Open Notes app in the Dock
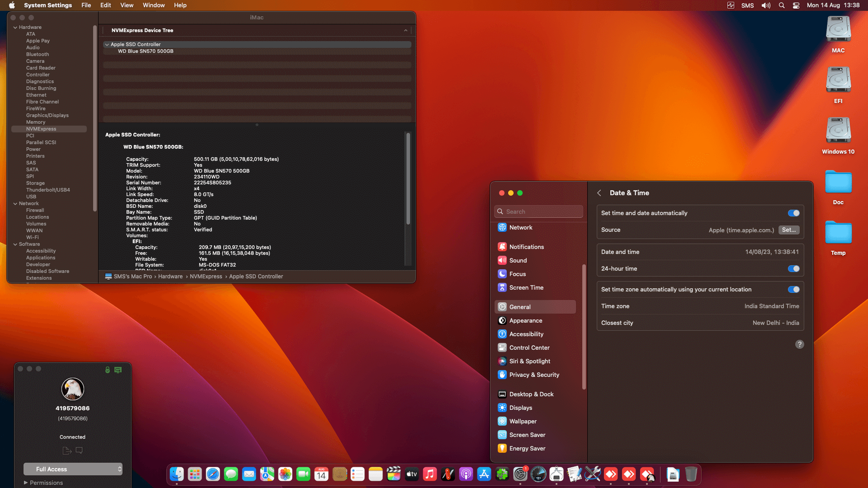The height and width of the screenshot is (488, 868). [x=376, y=474]
